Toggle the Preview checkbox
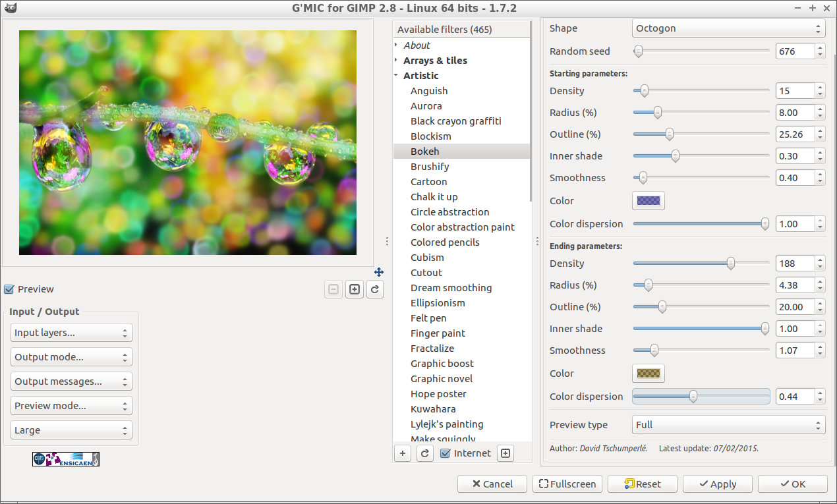The width and height of the screenshot is (837, 504). 9,289
